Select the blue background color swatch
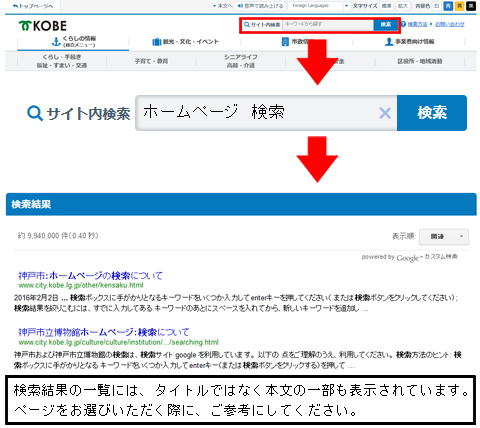This screenshot has height=428, width=480. (448, 6)
